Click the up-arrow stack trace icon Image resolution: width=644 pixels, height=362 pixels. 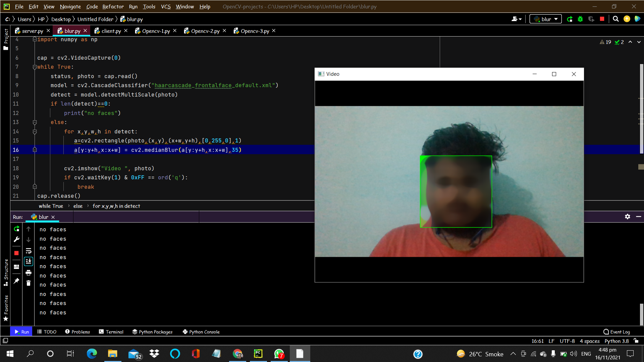click(x=29, y=229)
